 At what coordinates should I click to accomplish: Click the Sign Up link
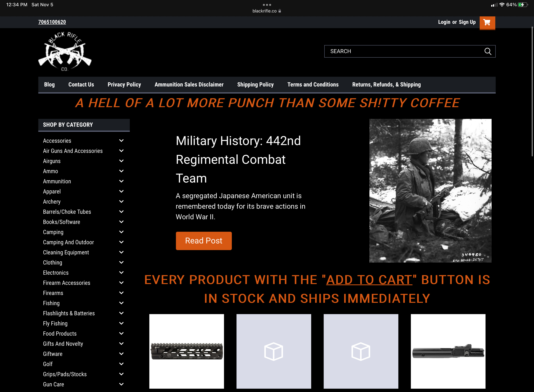[x=467, y=22]
